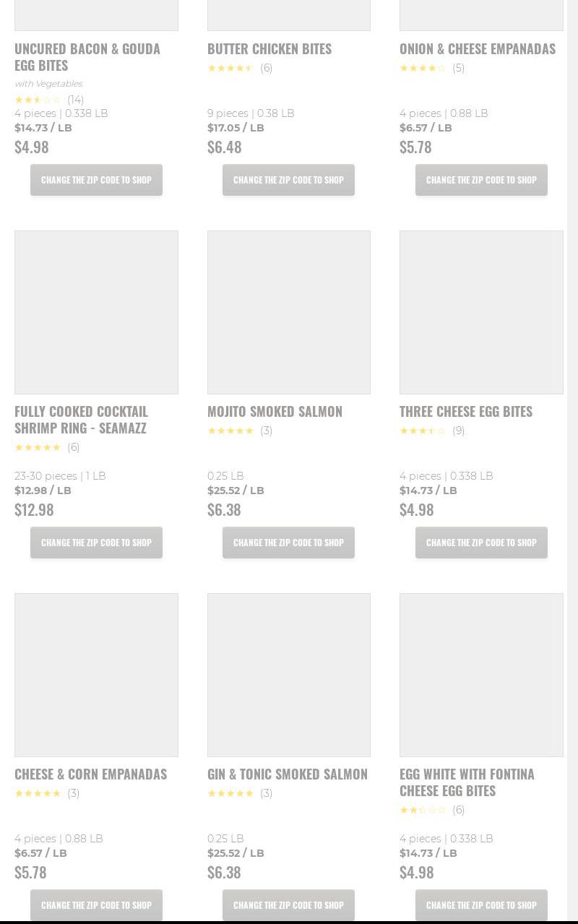Image resolution: width=578 pixels, height=924 pixels.
Task: Click the Egg White Fontina star rating
Action: [x=423, y=810]
